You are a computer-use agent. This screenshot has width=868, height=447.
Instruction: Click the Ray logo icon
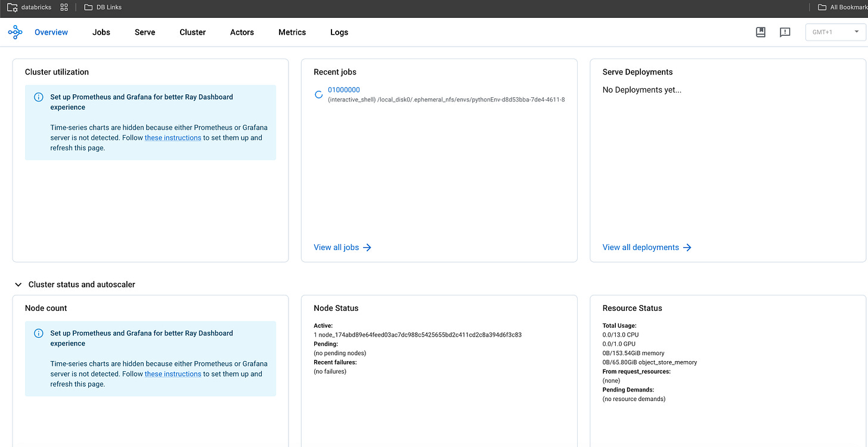tap(15, 32)
